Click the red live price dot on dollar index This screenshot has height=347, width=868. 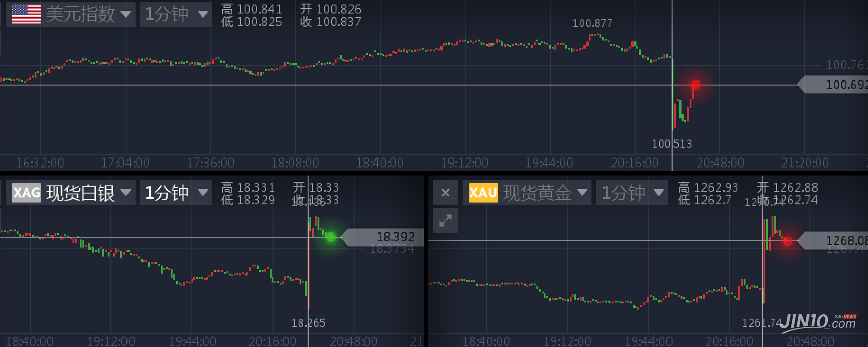click(696, 85)
